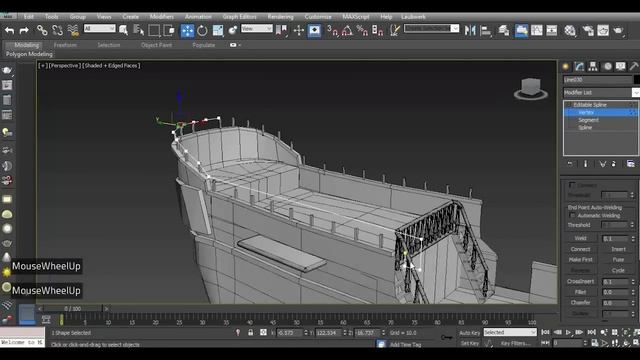This screenshot has width=640, height=360.
Task: Open the key mode Selected dropdown
Action: 510,333
